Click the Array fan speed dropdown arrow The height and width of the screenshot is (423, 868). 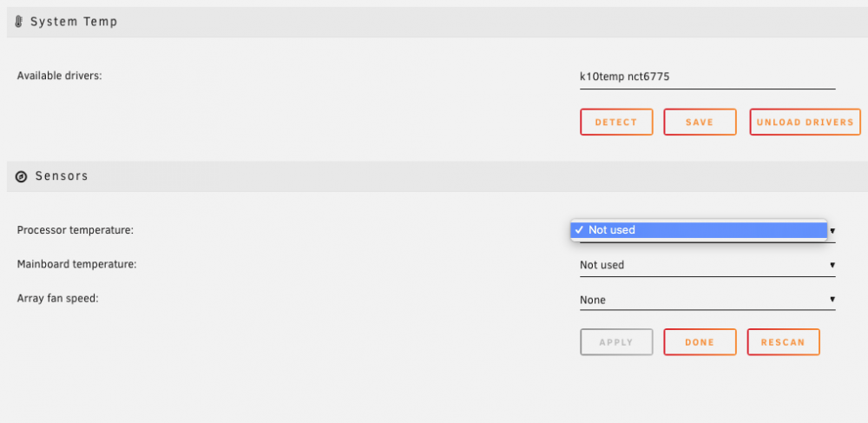click(x=832, y=300)
